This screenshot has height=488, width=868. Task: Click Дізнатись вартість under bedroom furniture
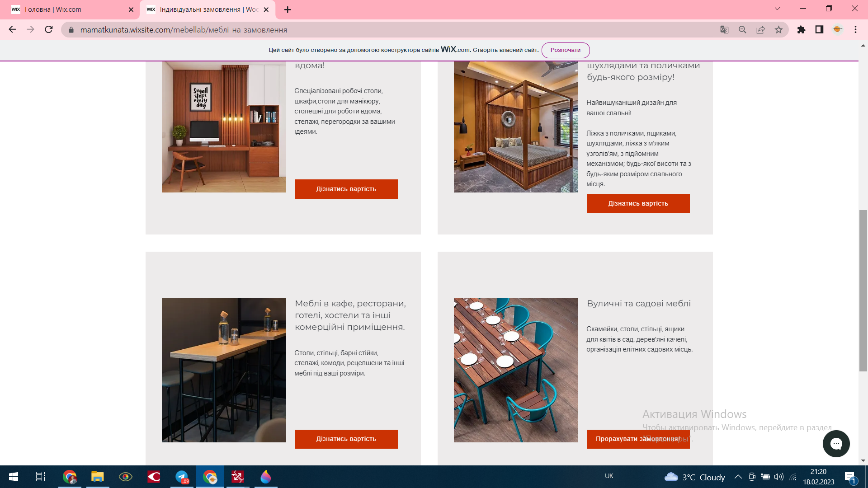click(638, 203)
